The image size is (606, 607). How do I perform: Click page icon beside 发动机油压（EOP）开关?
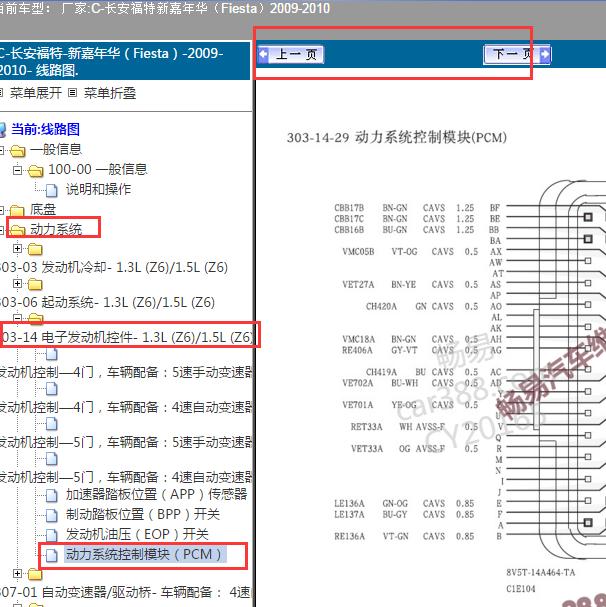(x=52, y=535)
